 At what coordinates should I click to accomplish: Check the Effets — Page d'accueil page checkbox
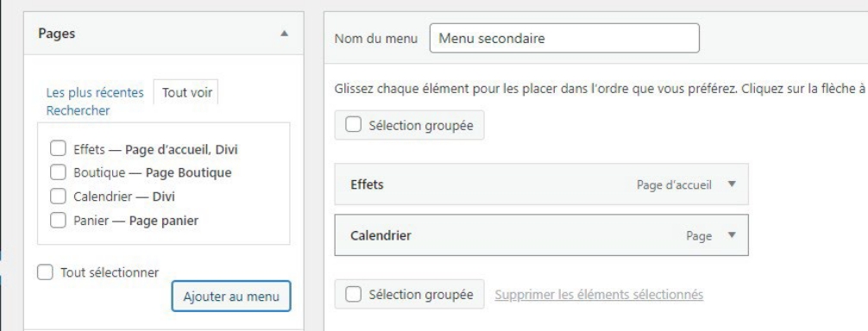(58, 149)
